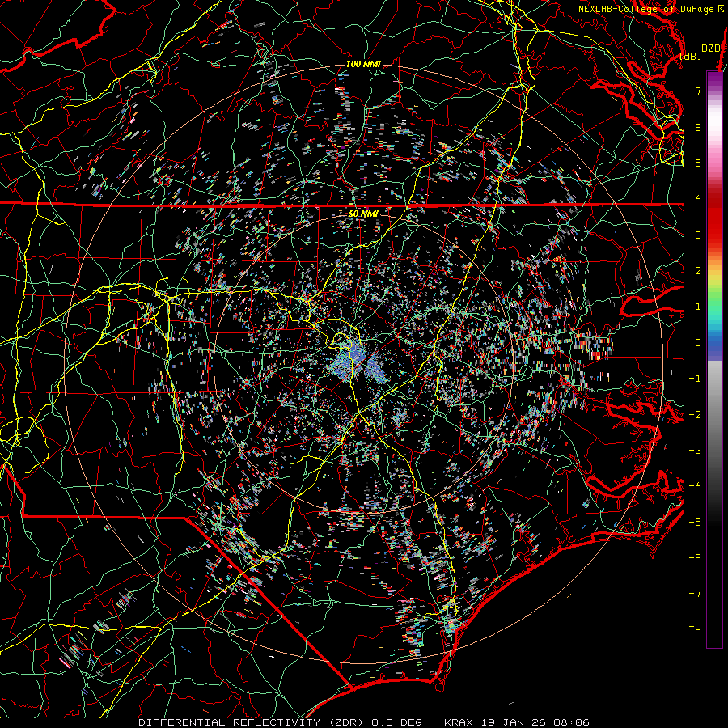Select the 0 dB tick label on scale
728x728 pixels.
[698, 343]
